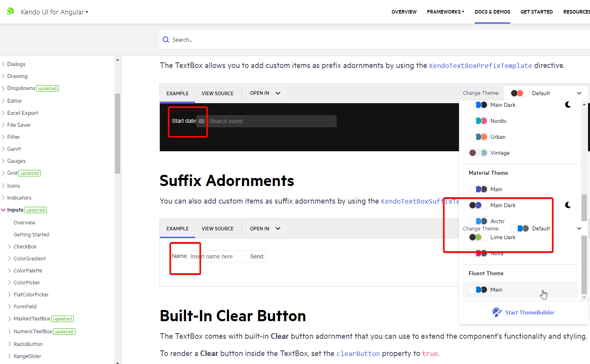Switch to Example tab of Start date demo

[177, 94]
